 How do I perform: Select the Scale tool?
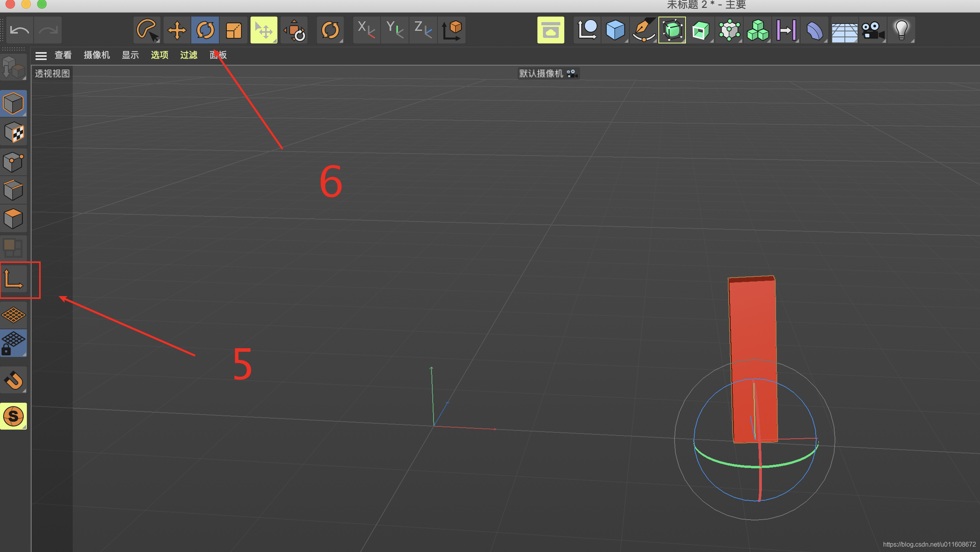click(234, 30)
